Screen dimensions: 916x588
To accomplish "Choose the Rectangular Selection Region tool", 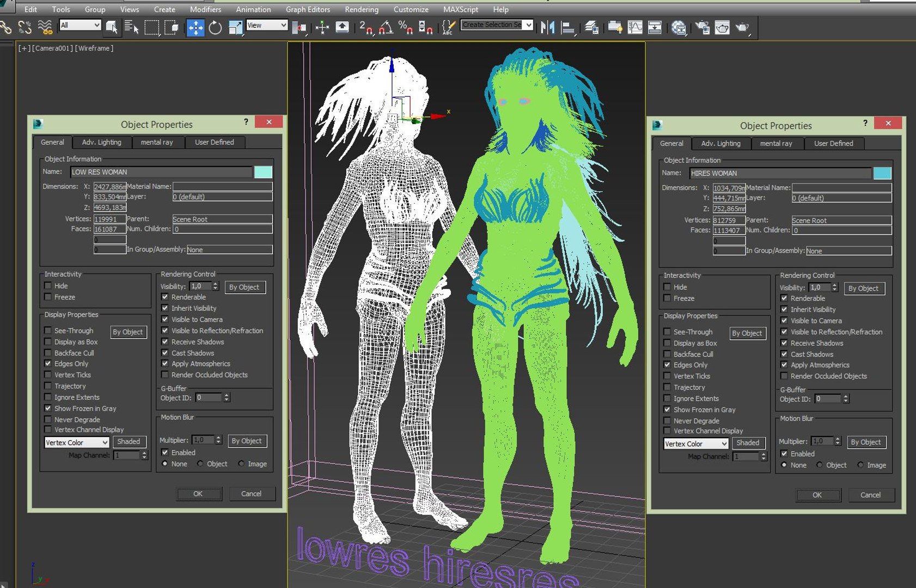I will 151,27.
